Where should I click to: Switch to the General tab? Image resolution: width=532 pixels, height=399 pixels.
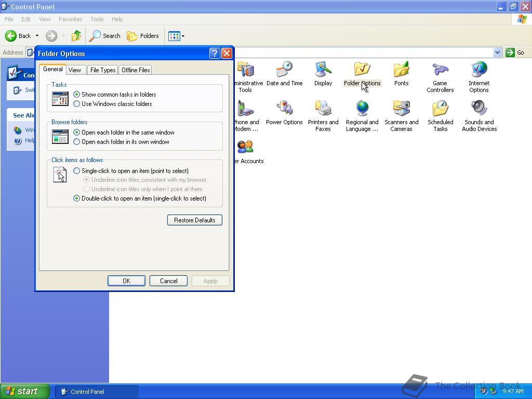point(52,69)
